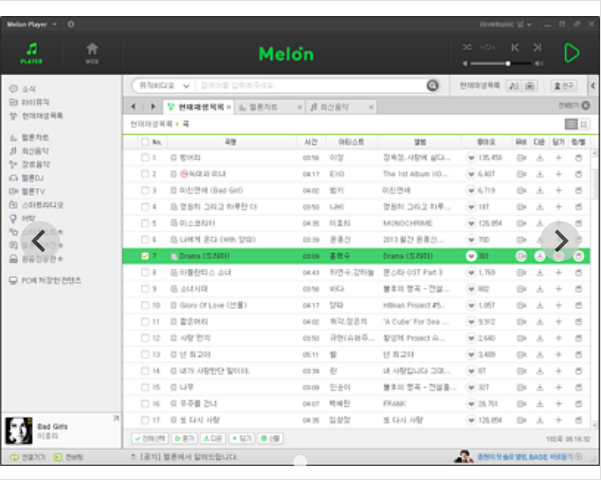Viewport: 601px width, 481px height.
Task: Check the box for song number 13
Action: pos(145,355)
